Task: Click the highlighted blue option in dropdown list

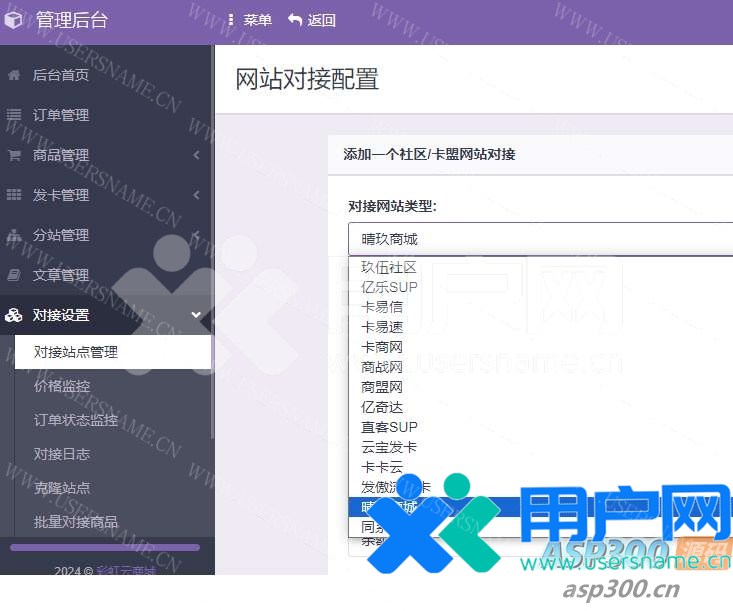Action: [540, 507]
